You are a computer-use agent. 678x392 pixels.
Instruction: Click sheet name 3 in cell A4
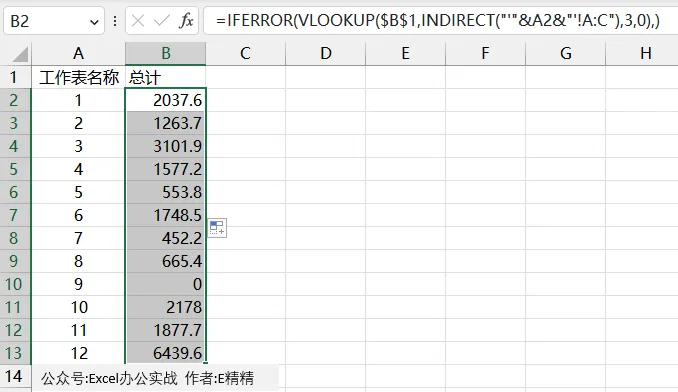78,146
